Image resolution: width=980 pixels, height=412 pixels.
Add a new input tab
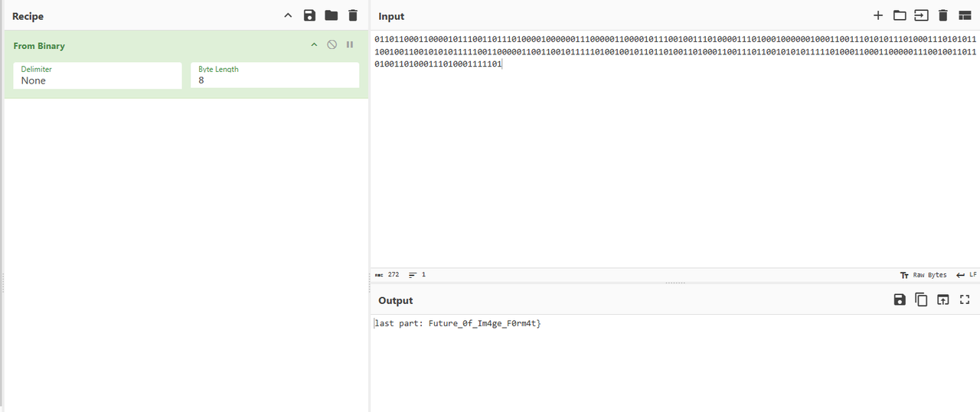(878, 15)
